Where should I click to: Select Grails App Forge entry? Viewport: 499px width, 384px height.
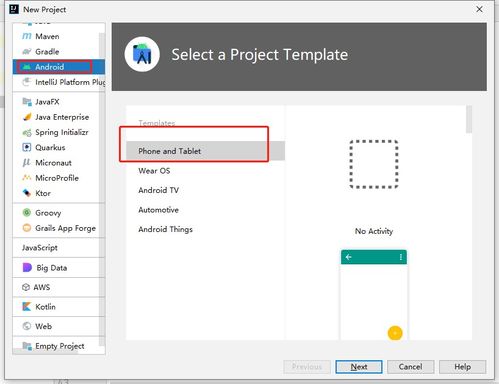59,228
